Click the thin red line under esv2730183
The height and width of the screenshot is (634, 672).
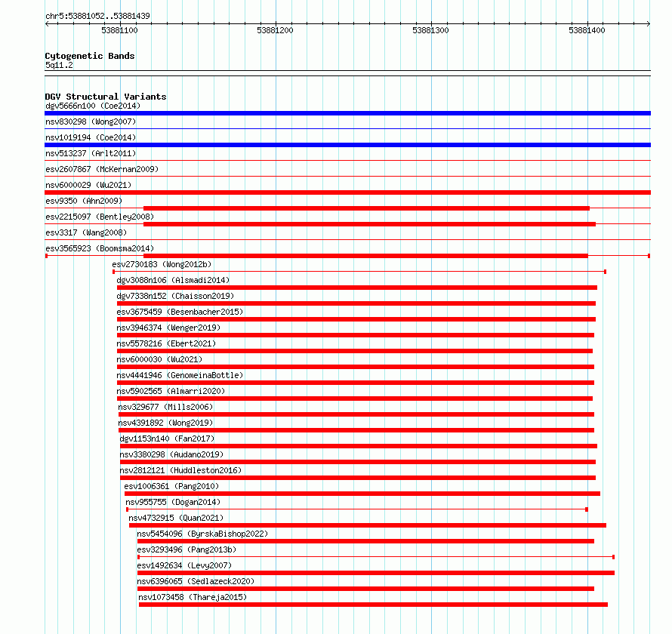pyautogui.click(x=359, y=272)
